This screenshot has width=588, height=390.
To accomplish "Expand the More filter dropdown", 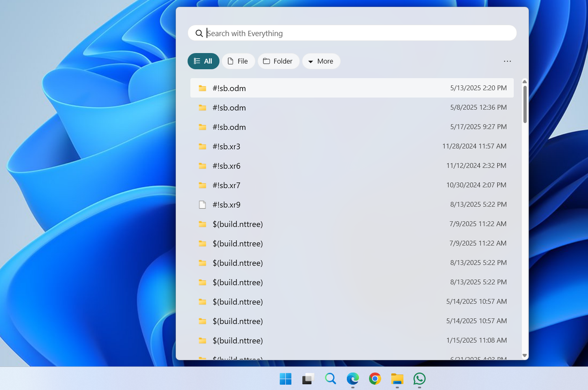I will [321, 61].
